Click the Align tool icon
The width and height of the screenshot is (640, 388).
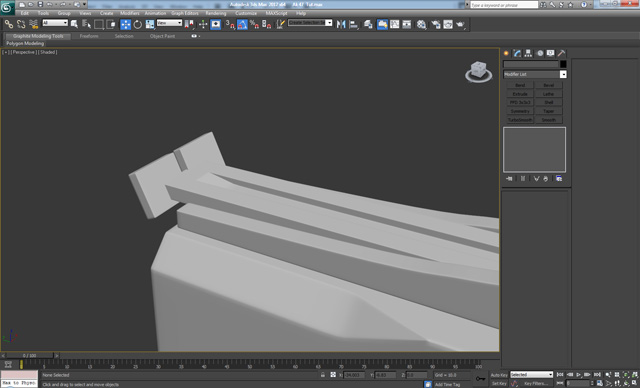[x=353, y=24]
